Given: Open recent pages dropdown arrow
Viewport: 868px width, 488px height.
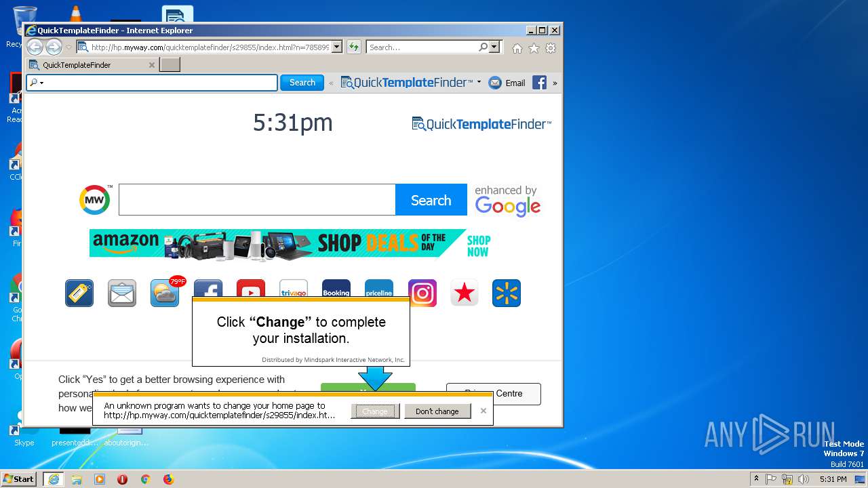Looking at the screenshot, I should (68, 47).
